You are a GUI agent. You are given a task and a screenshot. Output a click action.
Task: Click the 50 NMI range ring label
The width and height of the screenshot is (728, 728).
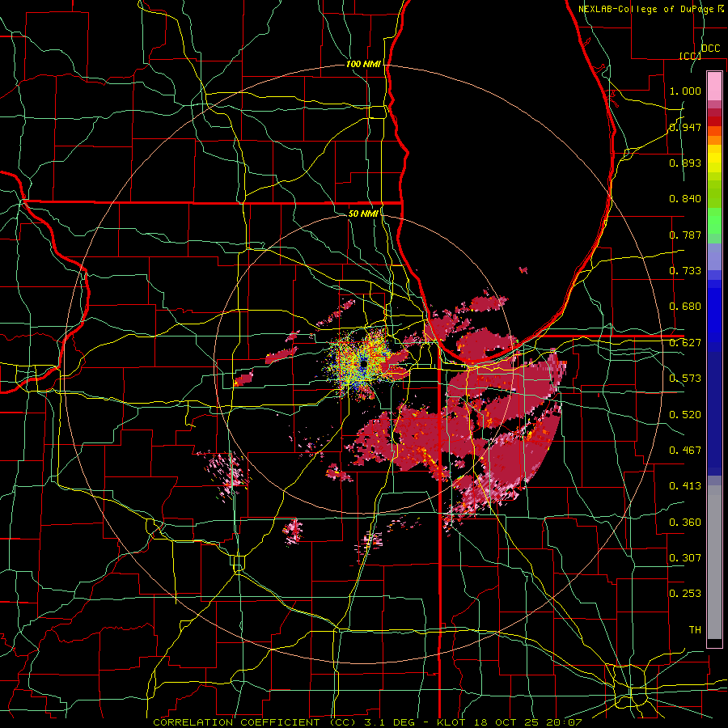coord(363,214)
